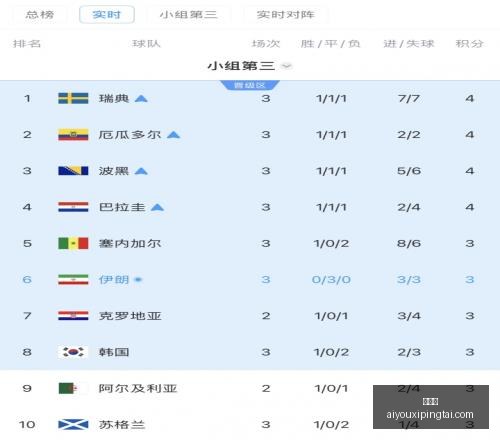The image size is (500, 440).
Task: Click Ecuador's goals value 2/2
Action: pyautogui.click(x=409, y=135)
